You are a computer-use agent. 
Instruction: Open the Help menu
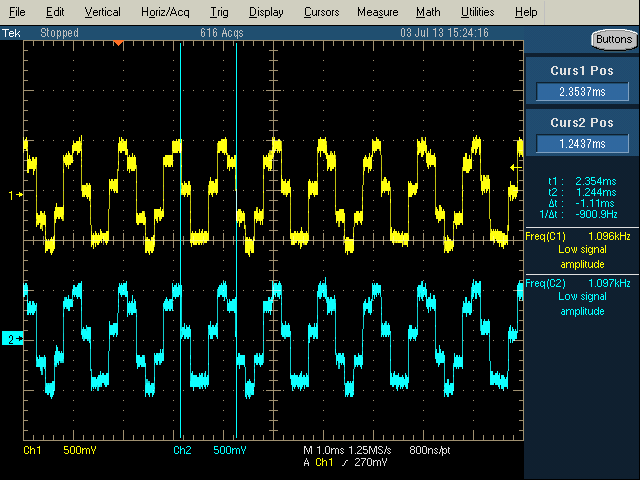pos(526,12)
